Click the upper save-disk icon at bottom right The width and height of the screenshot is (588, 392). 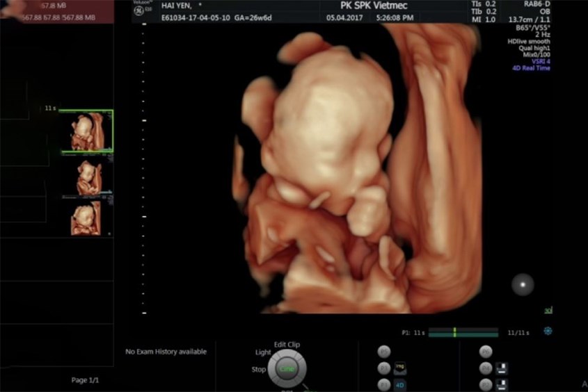(502, 368)
